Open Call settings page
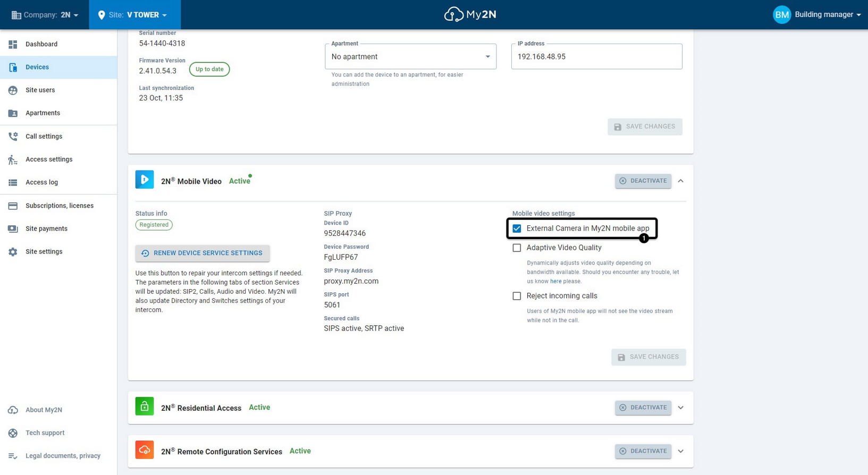 point(58,137)
